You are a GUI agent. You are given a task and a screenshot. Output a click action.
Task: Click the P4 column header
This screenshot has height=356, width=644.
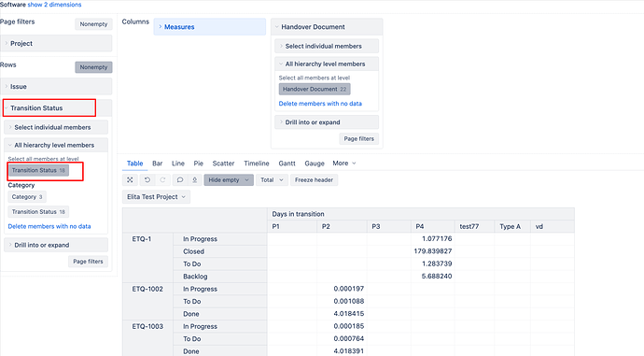coord(433,226)
